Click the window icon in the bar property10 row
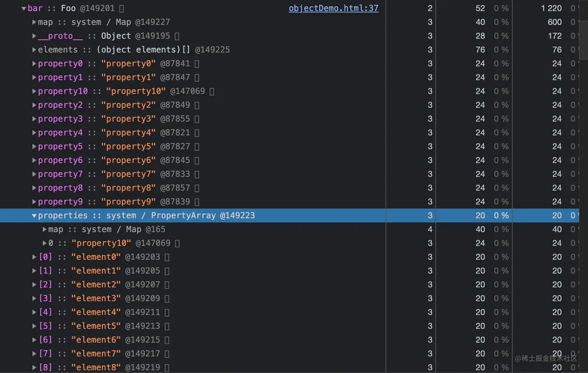The width and height of the screenshot is (588, 373). [x=212, y=91]
